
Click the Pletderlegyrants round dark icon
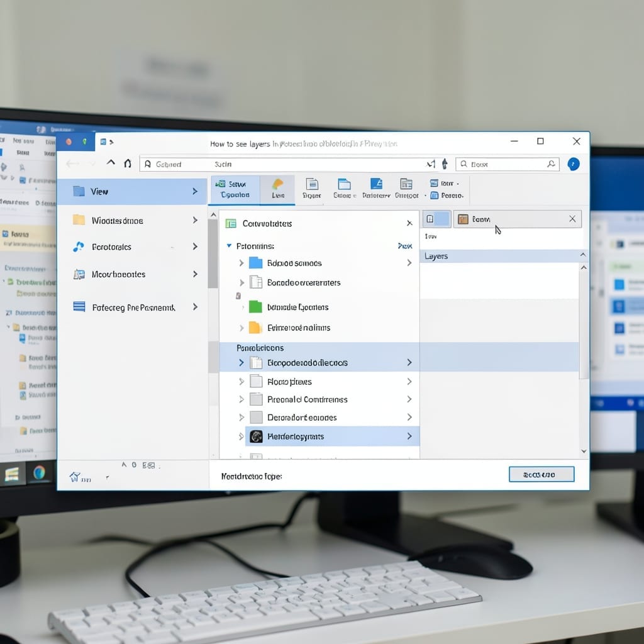(x=257, y=436)
